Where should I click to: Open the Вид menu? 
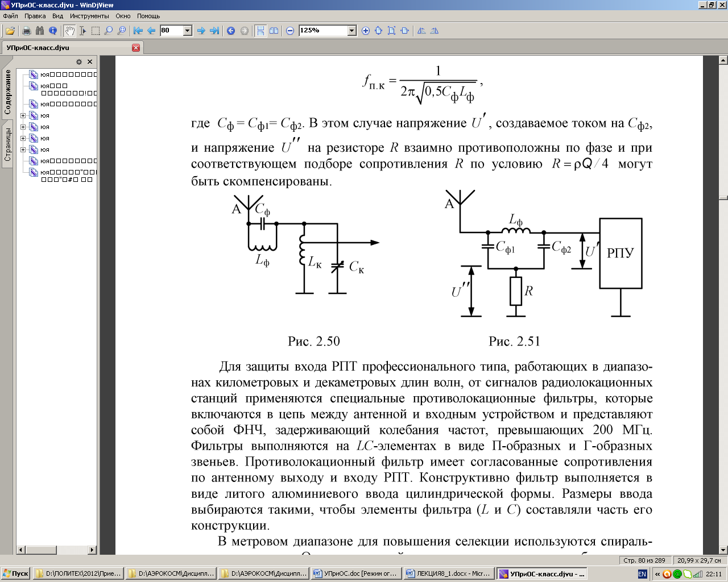point(58,16)
